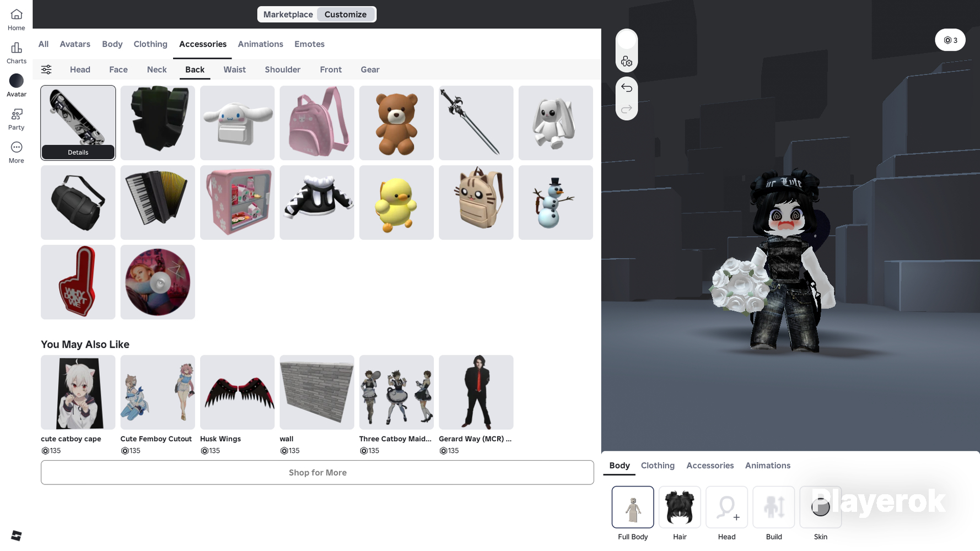The height and width of the screenshot is (551, 980).
Task: Open the Husk Wings recommendation
Action: point(237,392)
